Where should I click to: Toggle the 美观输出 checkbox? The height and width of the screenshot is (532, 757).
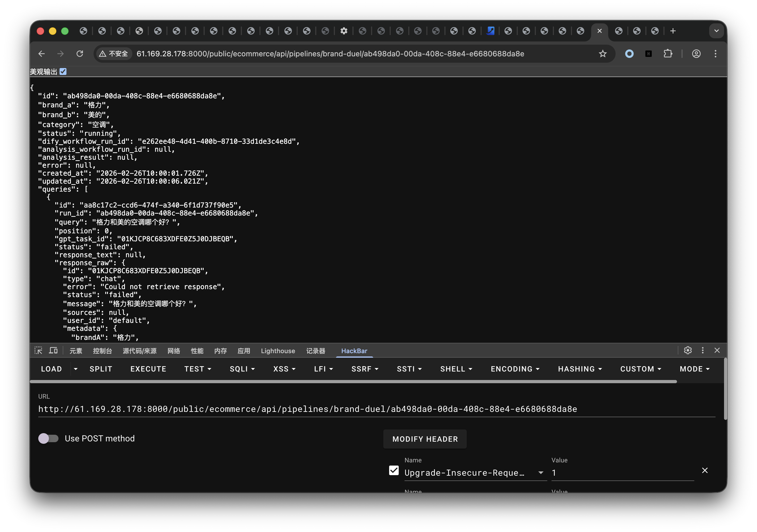coord(63,71)
